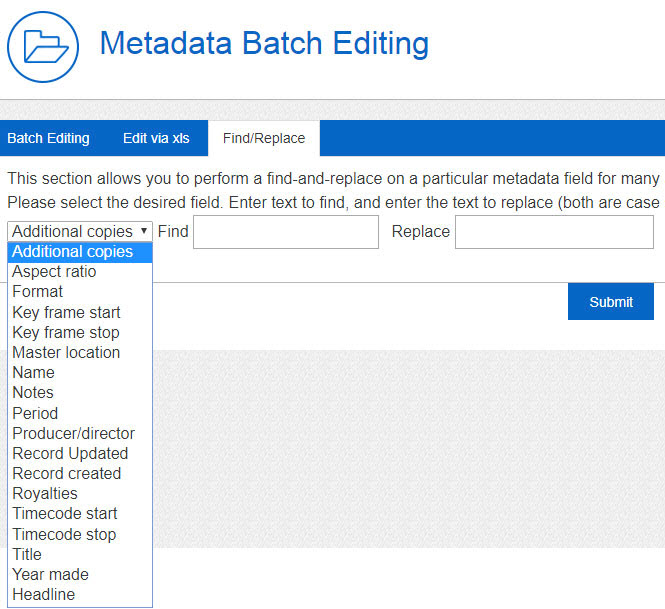Select Timecode stop from the list

coord(64,534)
